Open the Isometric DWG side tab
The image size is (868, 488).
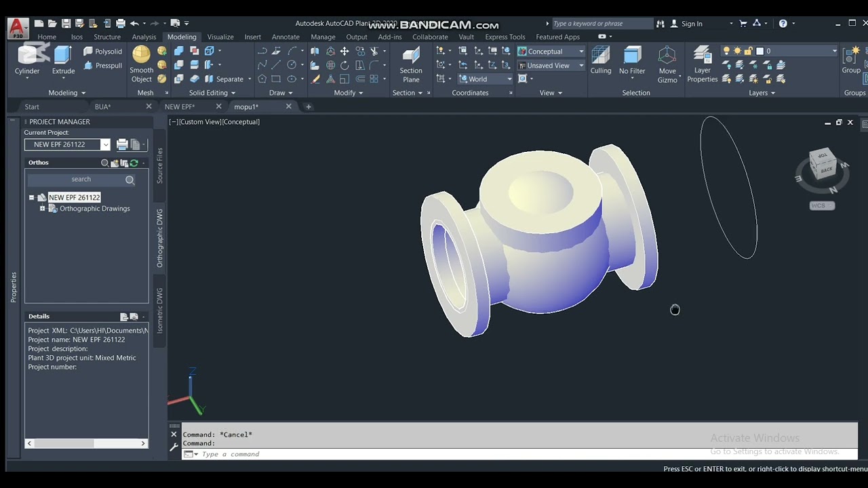click(x=160, y=310)
